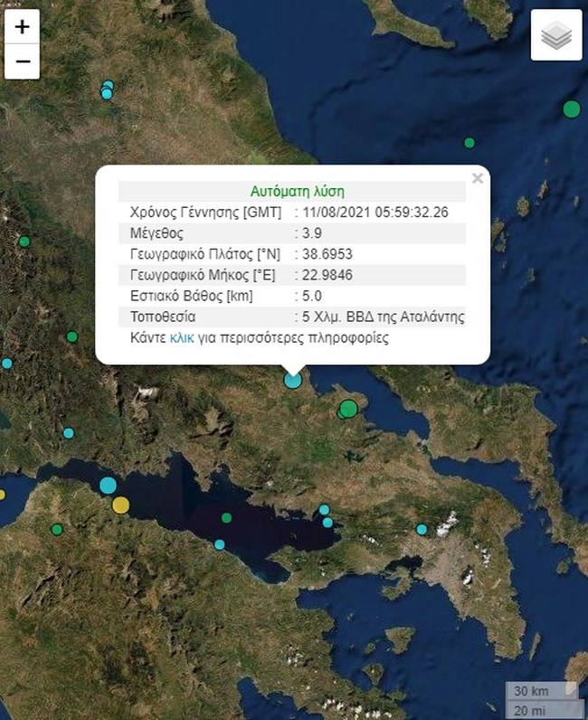Select the large green marker east of popup pointer

[x=348, y=408]
